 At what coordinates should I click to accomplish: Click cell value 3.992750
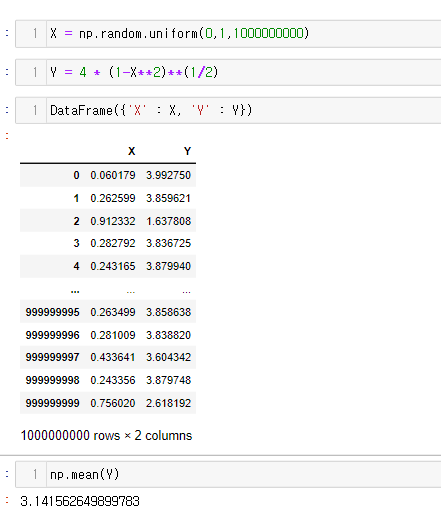pyautogui.click(x=168, y=175)
